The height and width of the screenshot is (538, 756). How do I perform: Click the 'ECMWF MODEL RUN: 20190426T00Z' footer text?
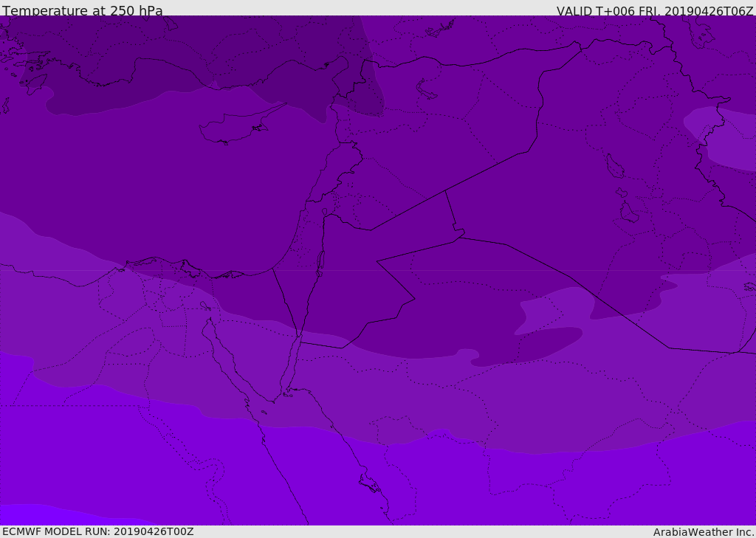pyautogui.click(x=98, y=531)
